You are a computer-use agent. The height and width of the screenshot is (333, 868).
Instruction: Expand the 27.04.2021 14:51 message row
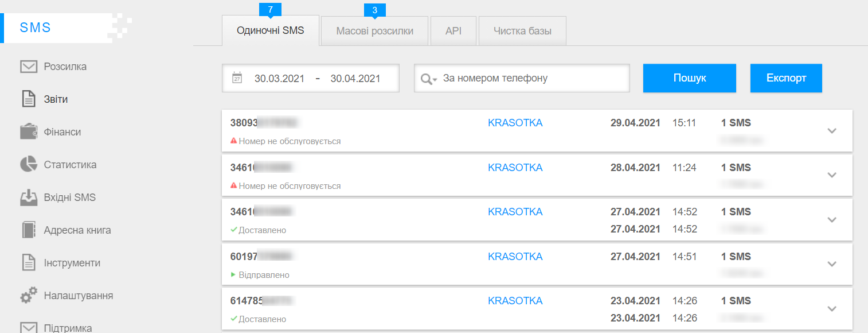[x=832, y=264]
